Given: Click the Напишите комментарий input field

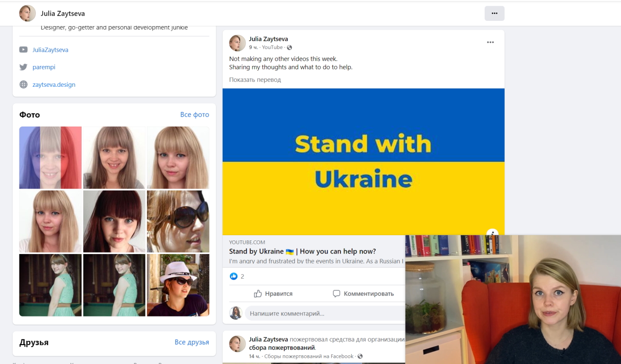Looking at the screenshot, I should (325, 313).
